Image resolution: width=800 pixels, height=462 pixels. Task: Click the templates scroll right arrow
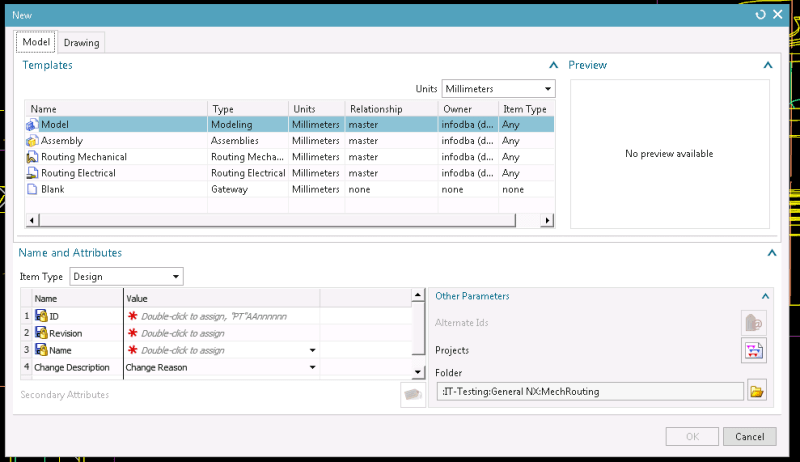[547, 220]
